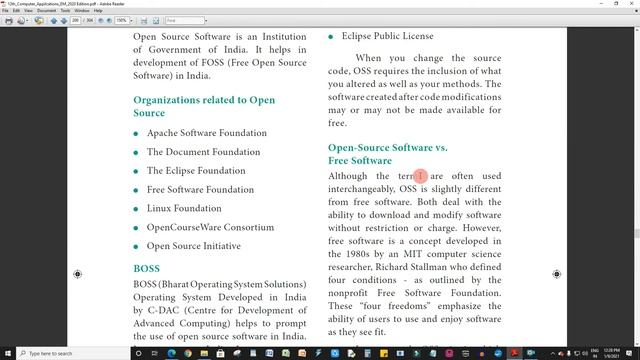The image size is (640, 360).
Task: Open the Document menu
Action: click(47, 11)
